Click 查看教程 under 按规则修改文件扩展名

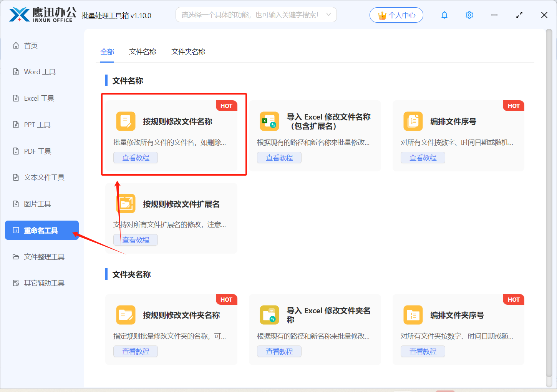(x=135, y=239)
